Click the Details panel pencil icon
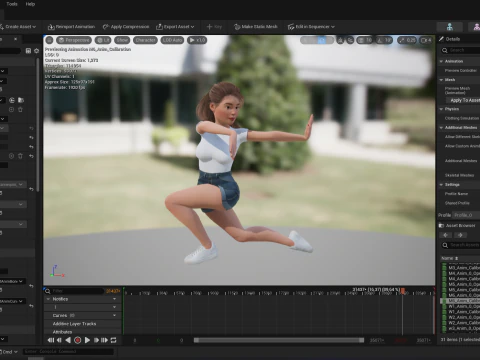The width and height of the screenshot is (480, 360). [441, 39]
